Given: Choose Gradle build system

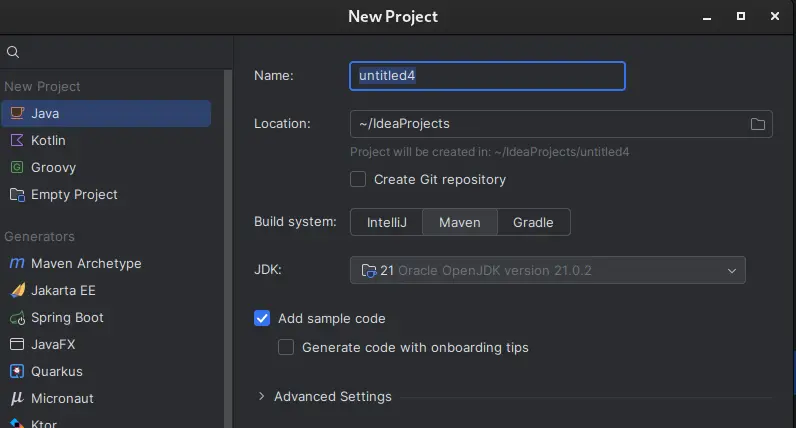Looking at the screenshot, I should pos(533,222).
